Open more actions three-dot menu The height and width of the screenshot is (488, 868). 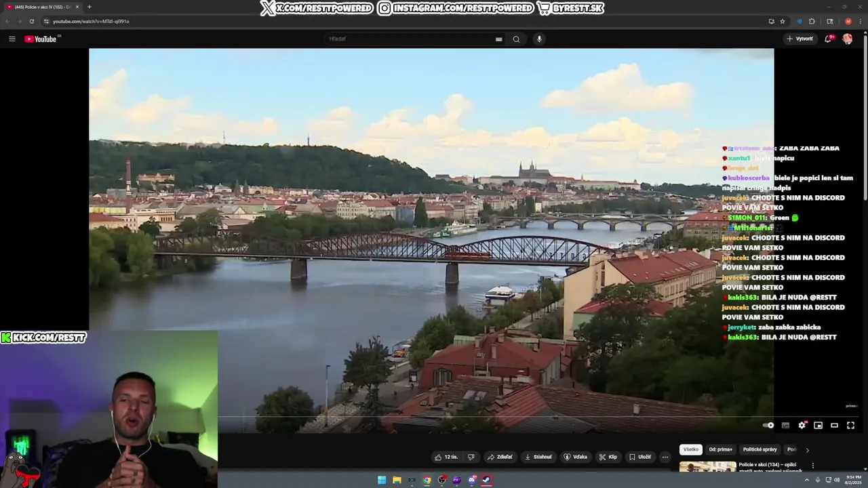665,457
